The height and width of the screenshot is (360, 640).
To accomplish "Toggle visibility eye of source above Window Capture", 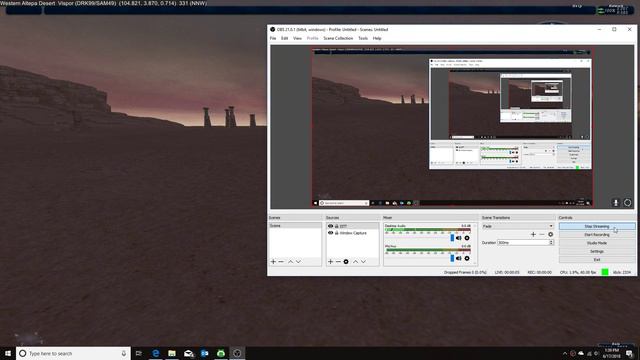I will 331,226.
